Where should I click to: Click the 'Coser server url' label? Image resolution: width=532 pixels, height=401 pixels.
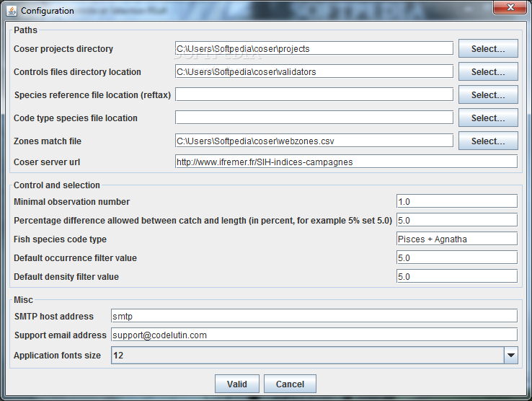tap(47, 162)
